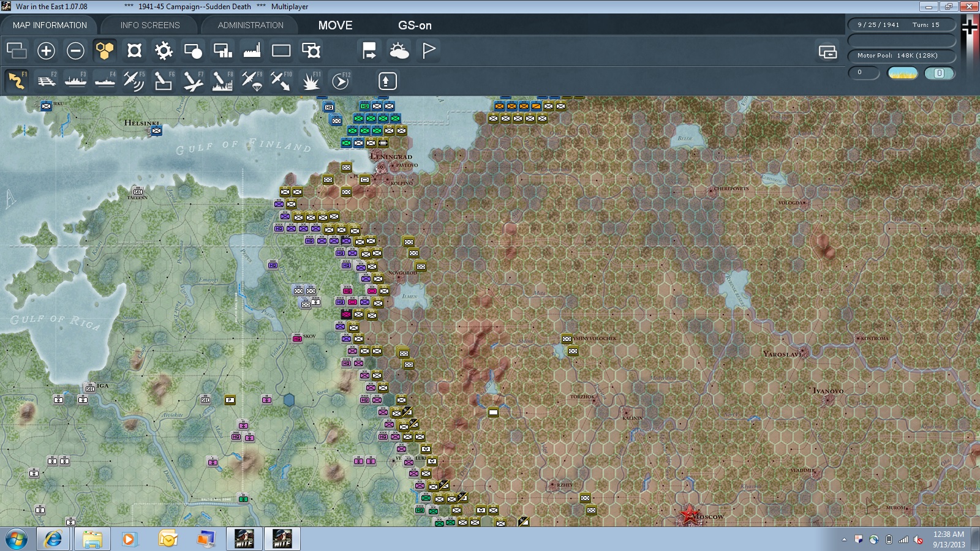The height and width of the screenshot is (551, 980).
Task: Open Internet Explorer from the taskbar
Action: tap(53, 539)
